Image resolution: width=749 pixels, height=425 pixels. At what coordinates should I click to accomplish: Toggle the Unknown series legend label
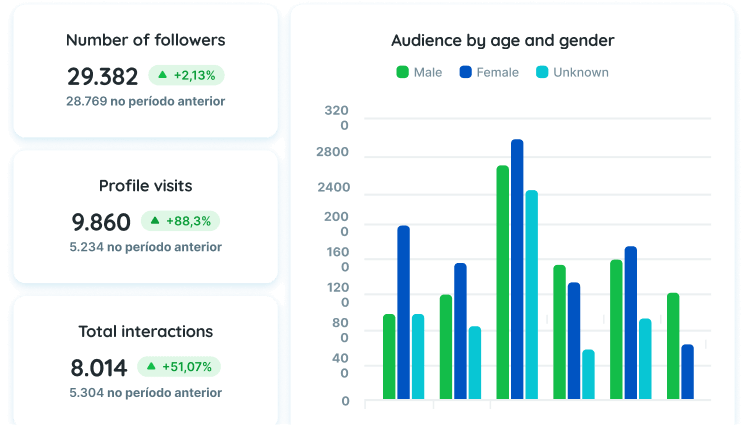(581, 73)
